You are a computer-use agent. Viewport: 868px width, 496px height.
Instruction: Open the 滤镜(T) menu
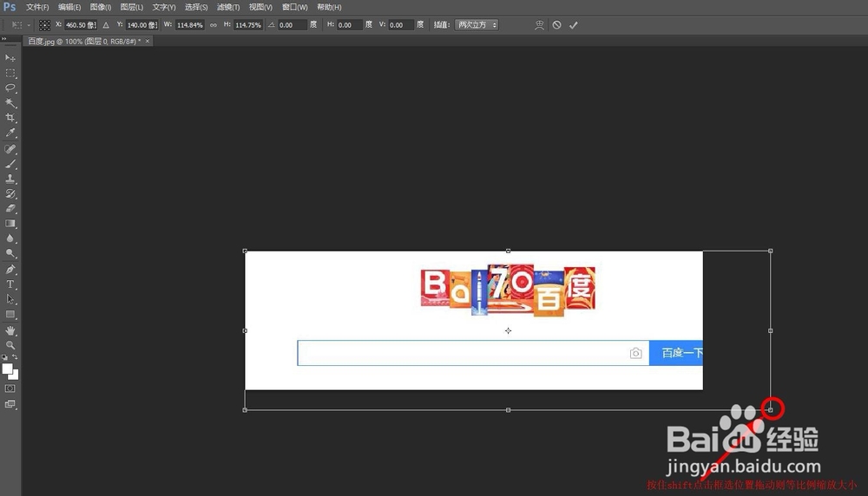tap(228, 7)
